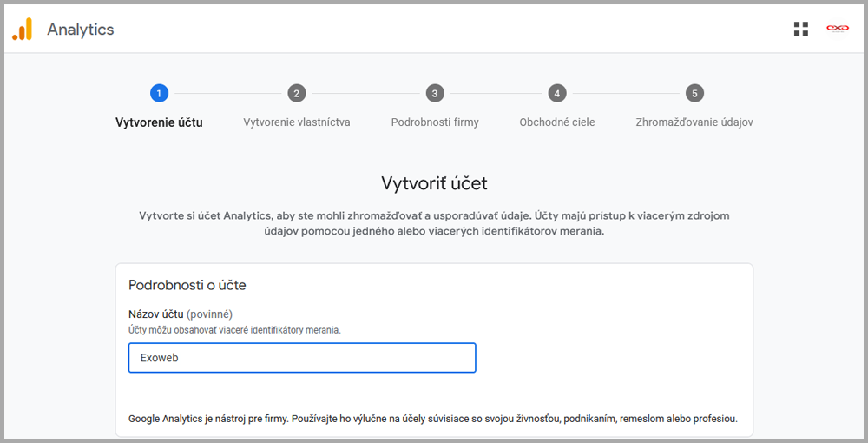Jump to step 3 circle
The height and width of the screenshot is (443, 868).
coord(435,94)
